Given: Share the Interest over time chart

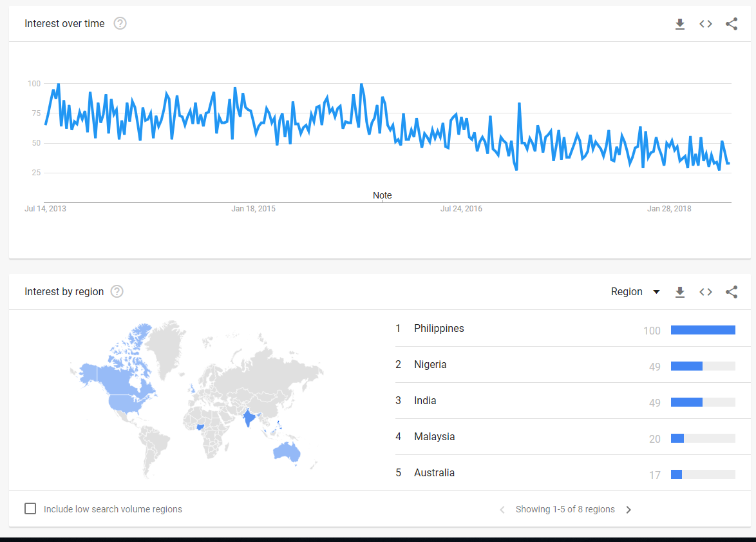Looking at the screenshot, I should tap(732, 24).
